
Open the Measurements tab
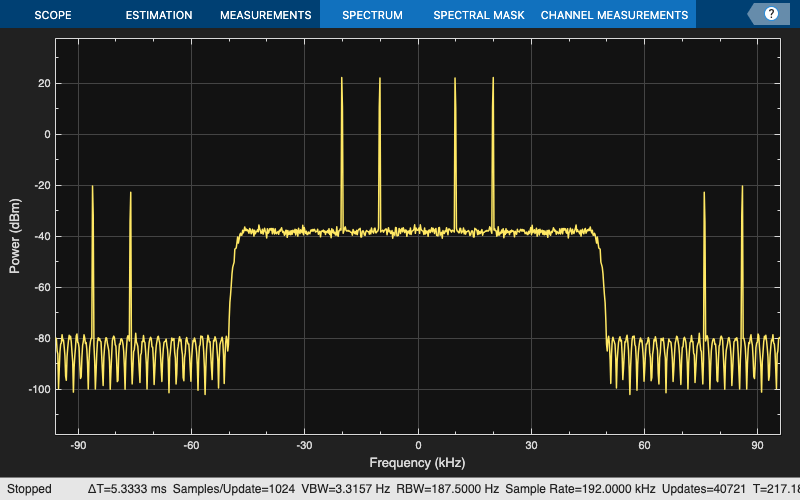tap(265, 15)
